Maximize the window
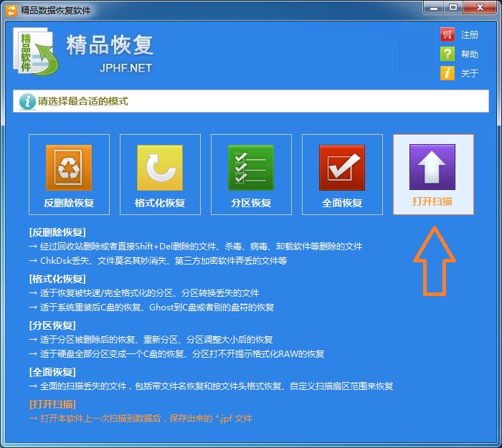502x448 pixels. (x=453, y=8)
